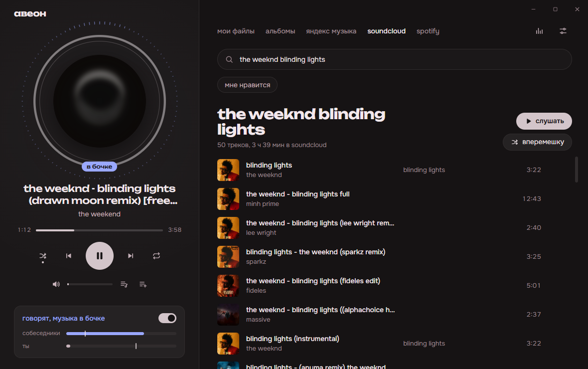Click cover art of 'blinding lights (instrumental)' track
Image resolution: width=588 pixels, height=369 pixels.
tap(228, 344)
